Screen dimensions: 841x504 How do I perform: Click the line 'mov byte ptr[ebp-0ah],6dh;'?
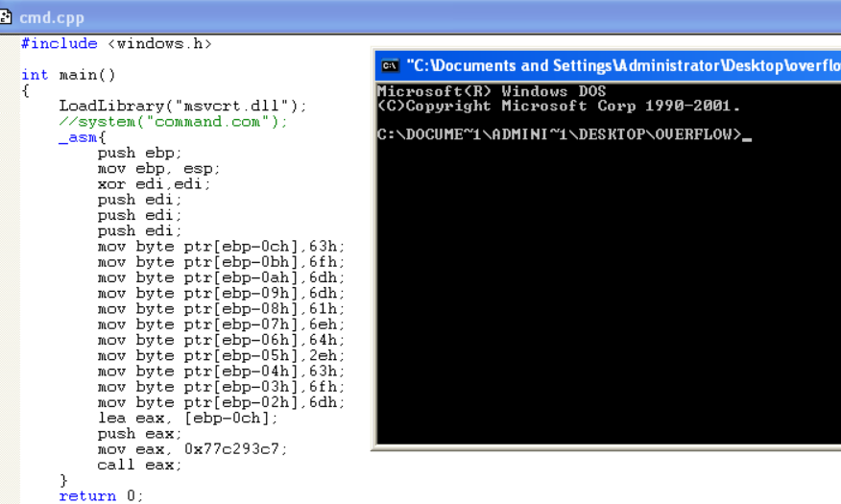[x=221, y=277]
